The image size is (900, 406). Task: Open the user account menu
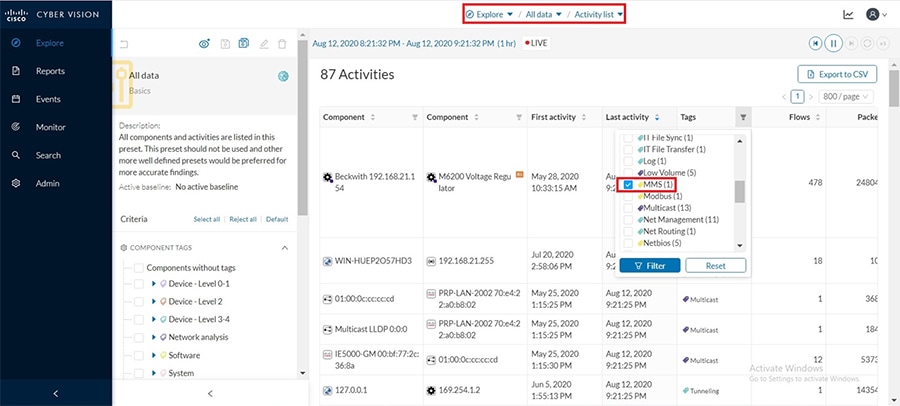point(876,15)
